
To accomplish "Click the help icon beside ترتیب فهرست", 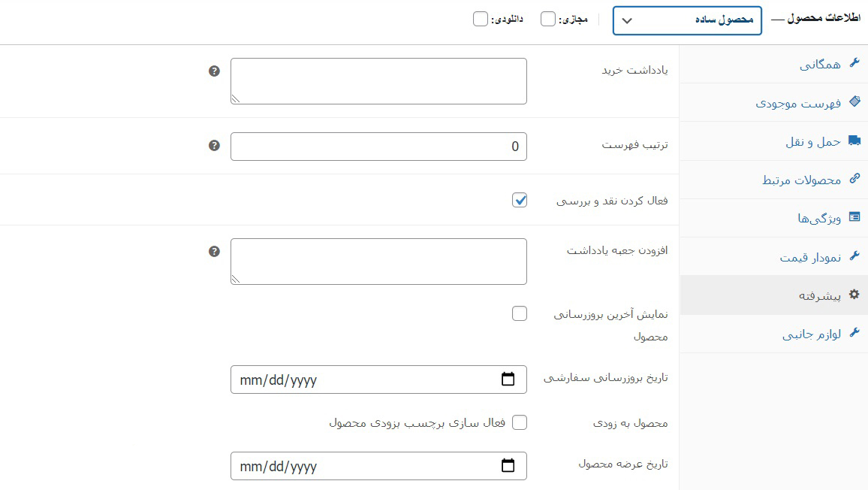I will coord(214,145).
